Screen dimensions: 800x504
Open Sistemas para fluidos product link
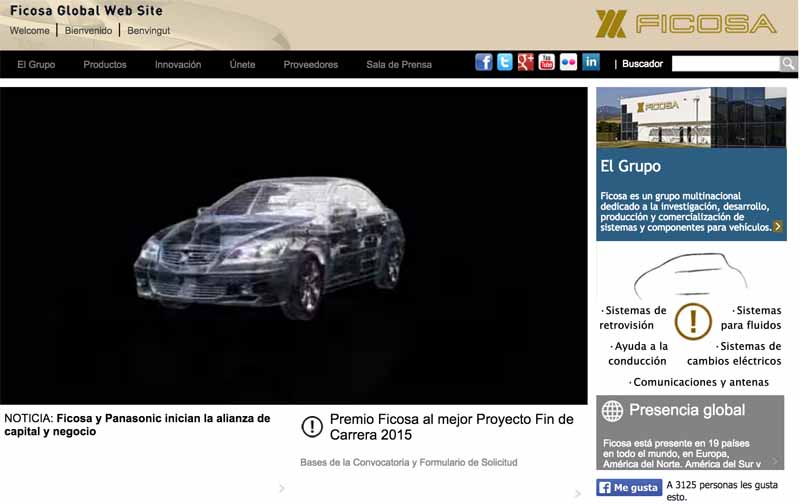[x=751, y=318]
